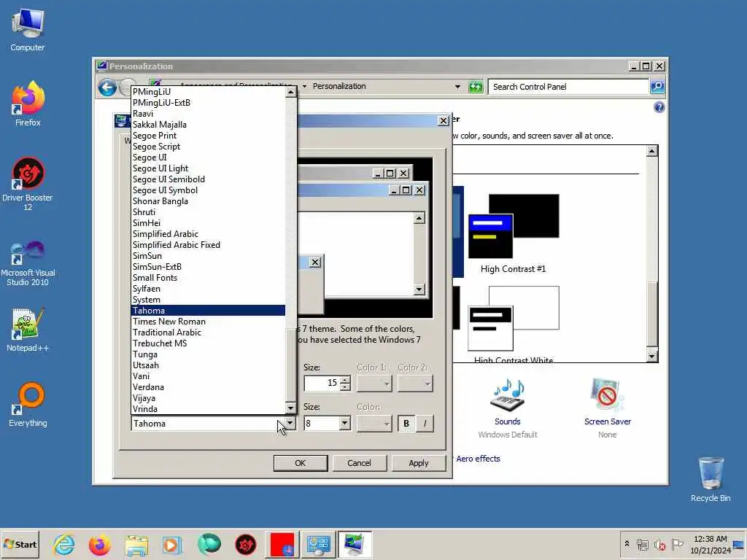Choose Segoe UI from the font list

pyautogui.click(x=208, y=157)
